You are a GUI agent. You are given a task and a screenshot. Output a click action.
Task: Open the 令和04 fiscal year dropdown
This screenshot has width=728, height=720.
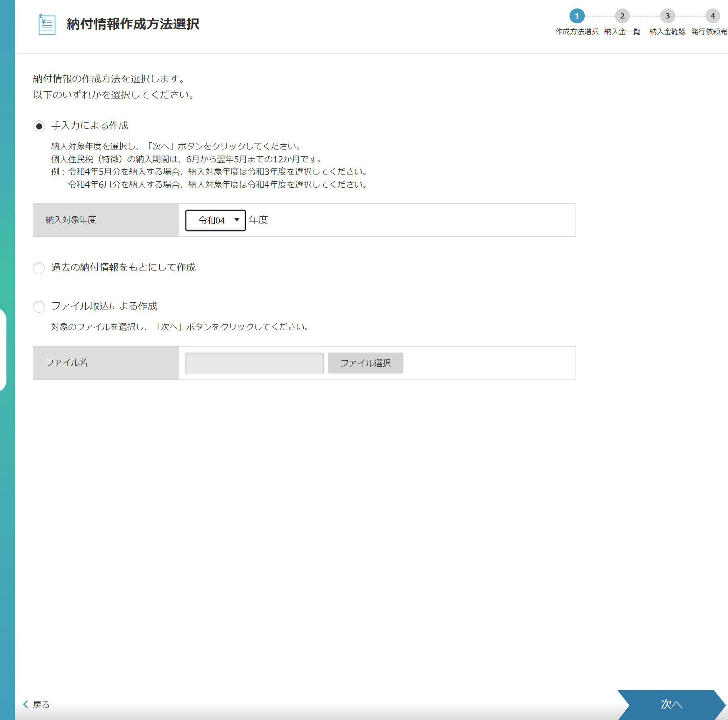coord(215,220)
